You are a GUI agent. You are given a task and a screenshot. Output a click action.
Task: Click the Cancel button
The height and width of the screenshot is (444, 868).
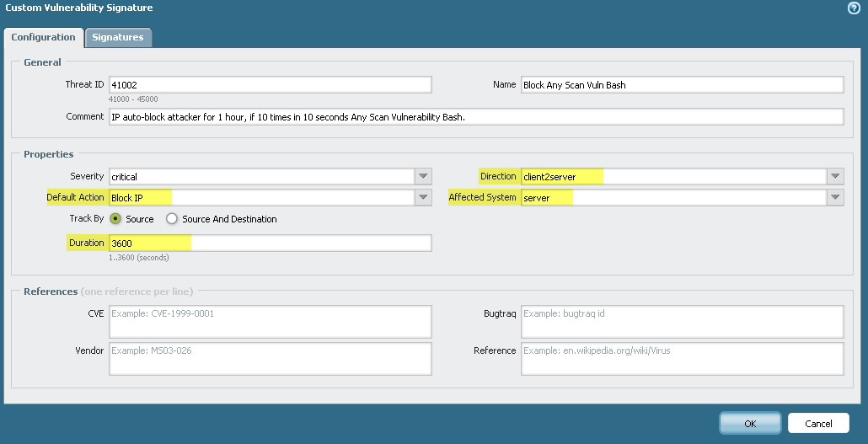pos(818,424)
